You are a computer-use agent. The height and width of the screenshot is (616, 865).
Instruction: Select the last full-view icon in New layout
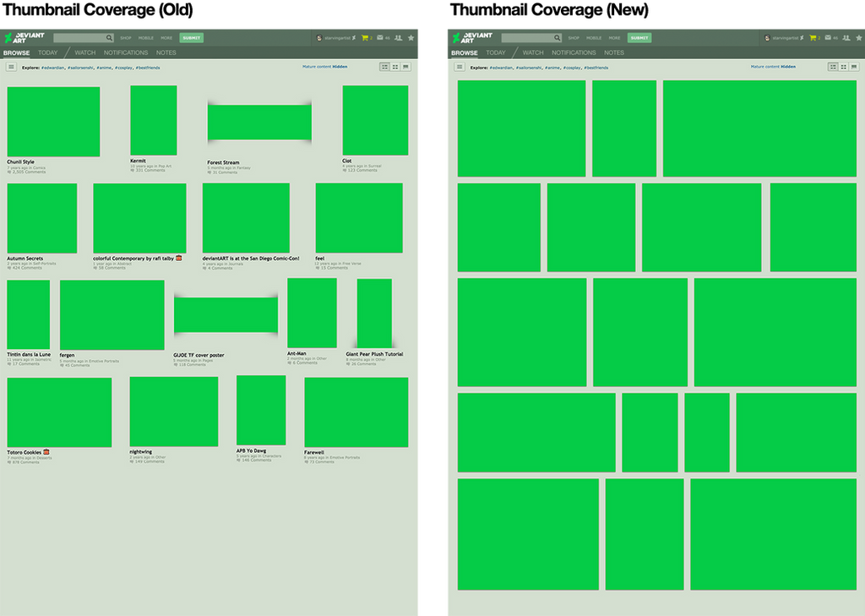coord(854,67)
